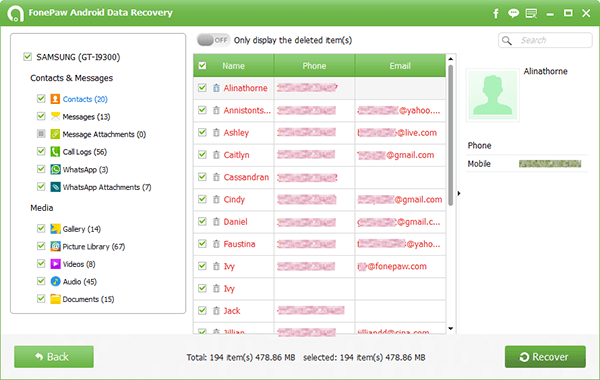The width and height of the screenshot is (600, 380).
Task: Click the Back button
Action: pos(54,357)
